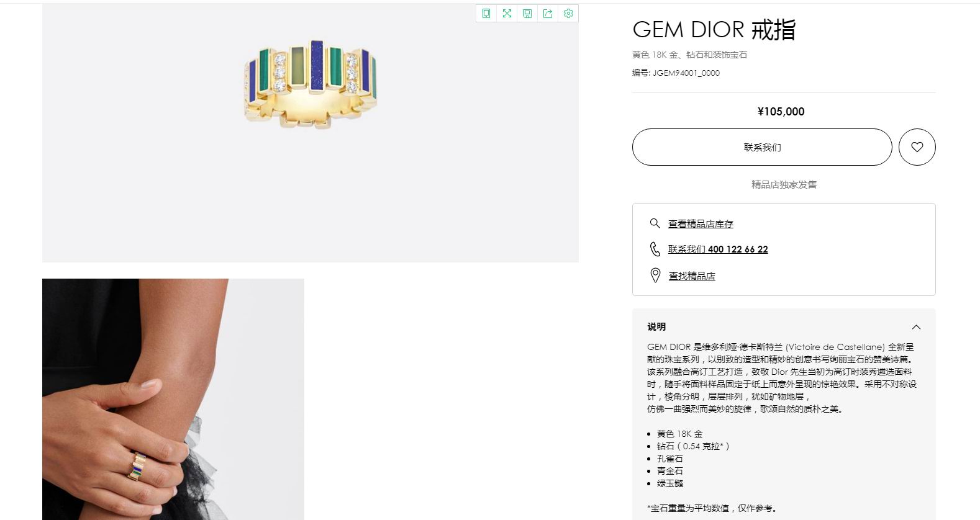
Task: Add ring to wishlist with heart button
Action: (x=917, y=147)
